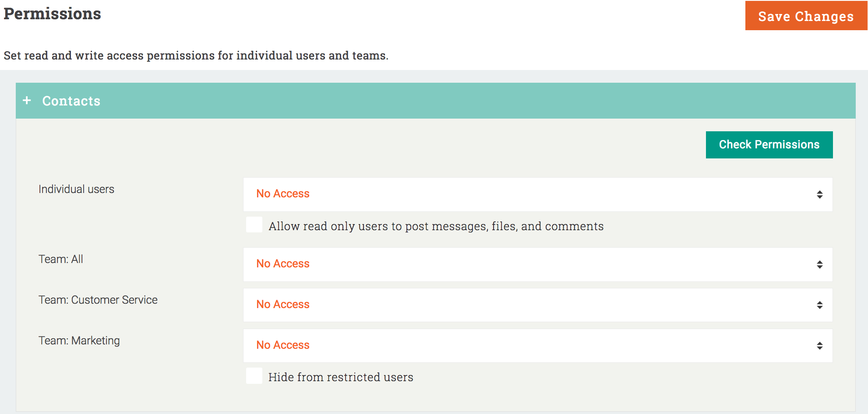Click the Team: Customer Service row label

[x=98, y=300]
